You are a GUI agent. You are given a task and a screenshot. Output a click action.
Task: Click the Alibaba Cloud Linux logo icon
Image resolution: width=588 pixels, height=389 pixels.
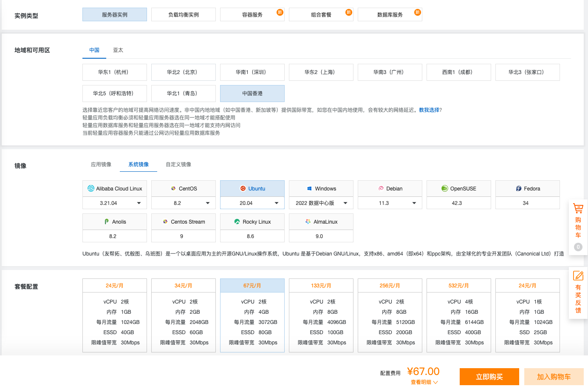pyautogui.click(x=91, y=188)
